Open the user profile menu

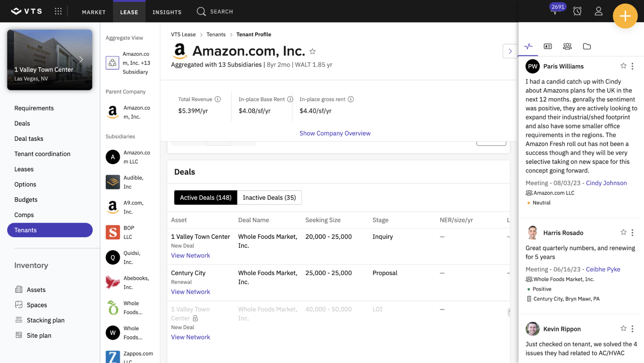(599, 11)
